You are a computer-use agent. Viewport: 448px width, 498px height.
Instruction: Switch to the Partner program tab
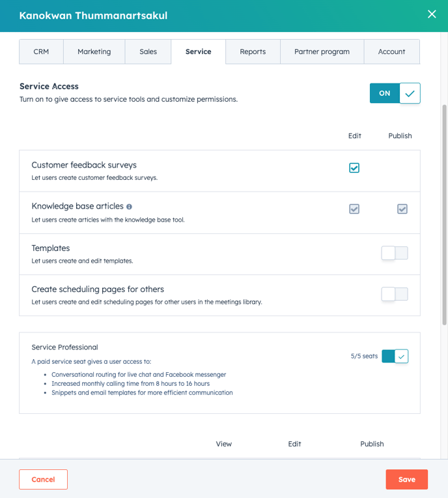tap(322, 51)
